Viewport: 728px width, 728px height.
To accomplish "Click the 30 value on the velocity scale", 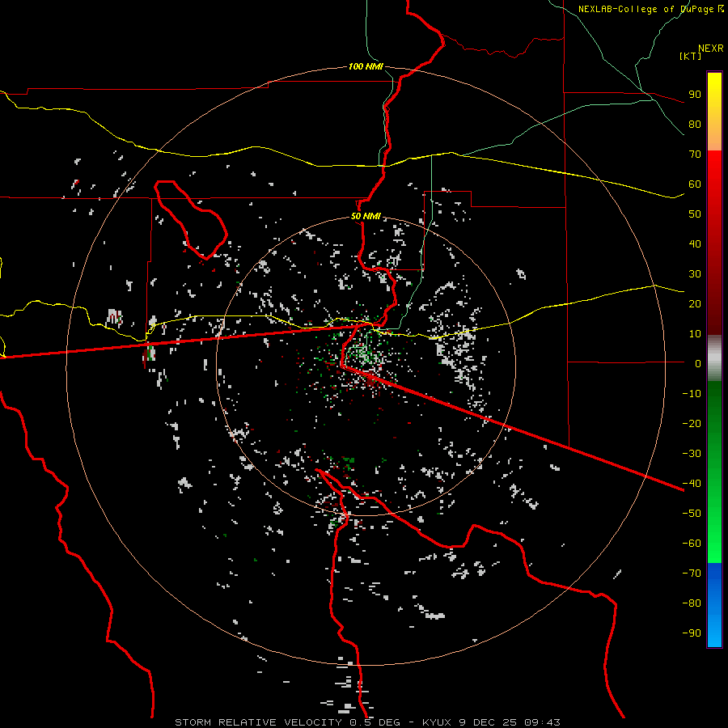I will pyautogui.click(x=695, y=274).
